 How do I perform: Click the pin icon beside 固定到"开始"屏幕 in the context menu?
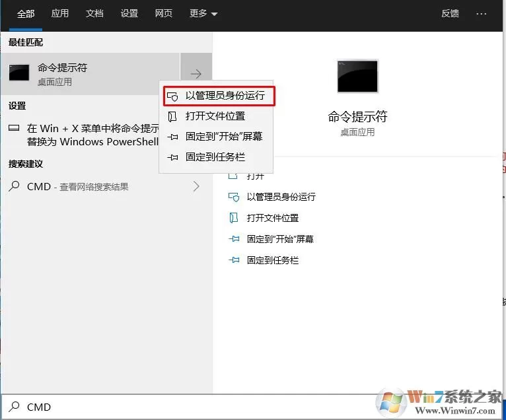[x=172, y=137]
